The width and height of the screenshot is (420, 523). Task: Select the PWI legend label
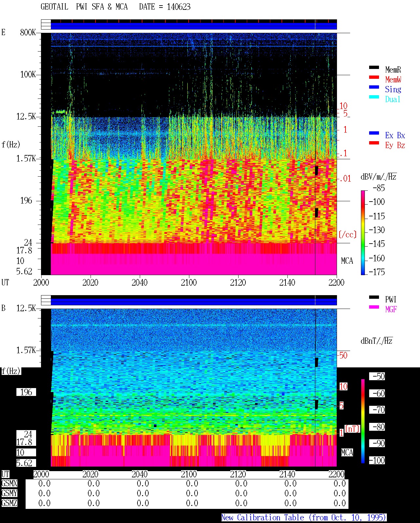point(391,299)
